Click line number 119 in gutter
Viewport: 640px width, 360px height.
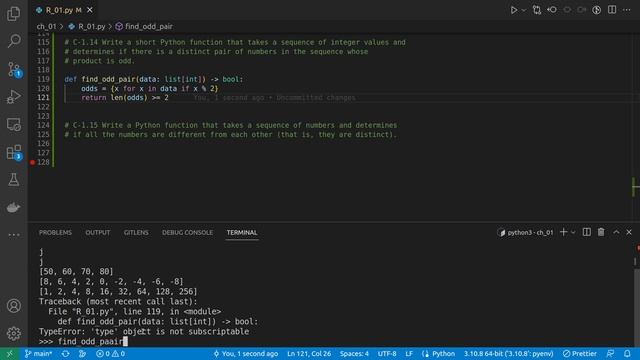tap(43, 79)
